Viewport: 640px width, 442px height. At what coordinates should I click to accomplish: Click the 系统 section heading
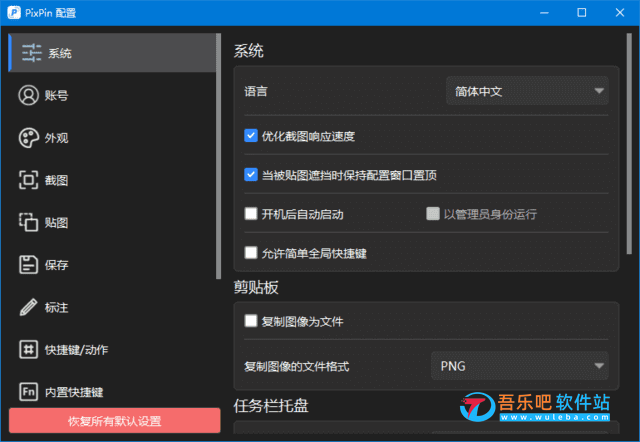coord(249,51)
